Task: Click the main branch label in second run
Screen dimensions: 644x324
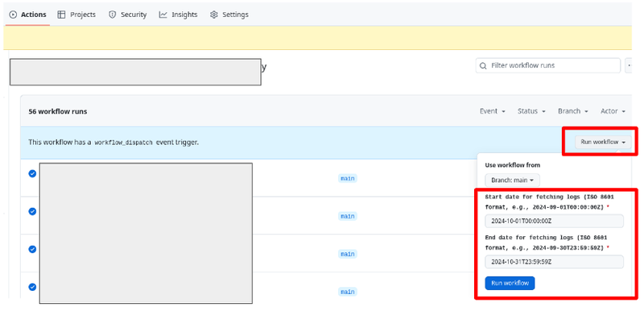Action: click(x=348, y=216)
